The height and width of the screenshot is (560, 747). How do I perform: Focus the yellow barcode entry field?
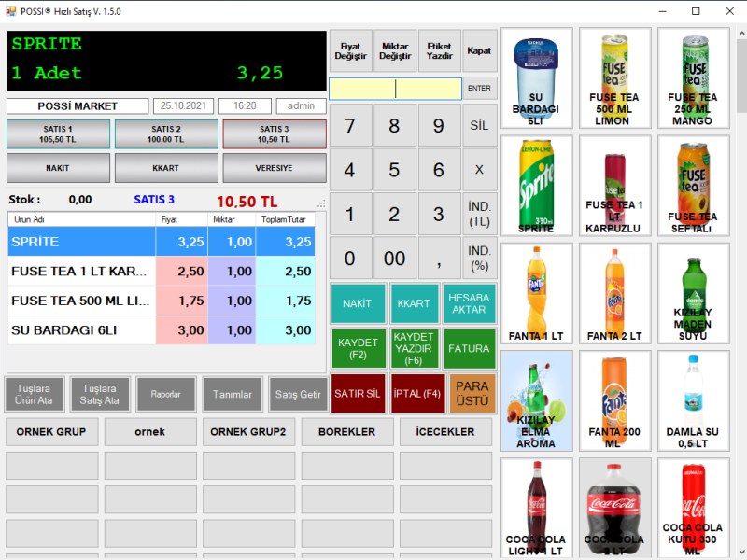click(x=395, y=89)
